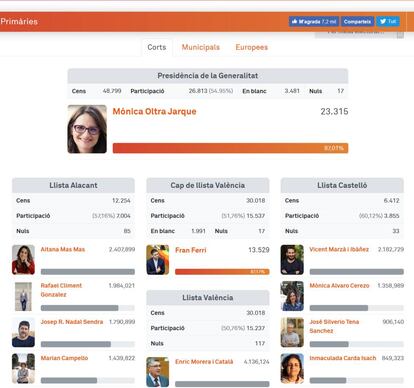Click Fran Ferri's photo thumbnail
The image size is (414, 388).
point(158,260)
